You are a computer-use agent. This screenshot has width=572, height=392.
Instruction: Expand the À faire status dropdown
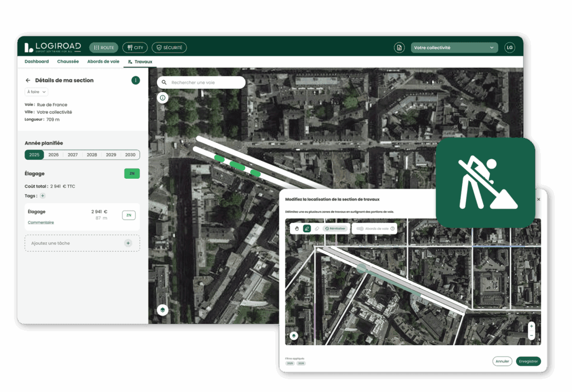(x=36, y=92)
